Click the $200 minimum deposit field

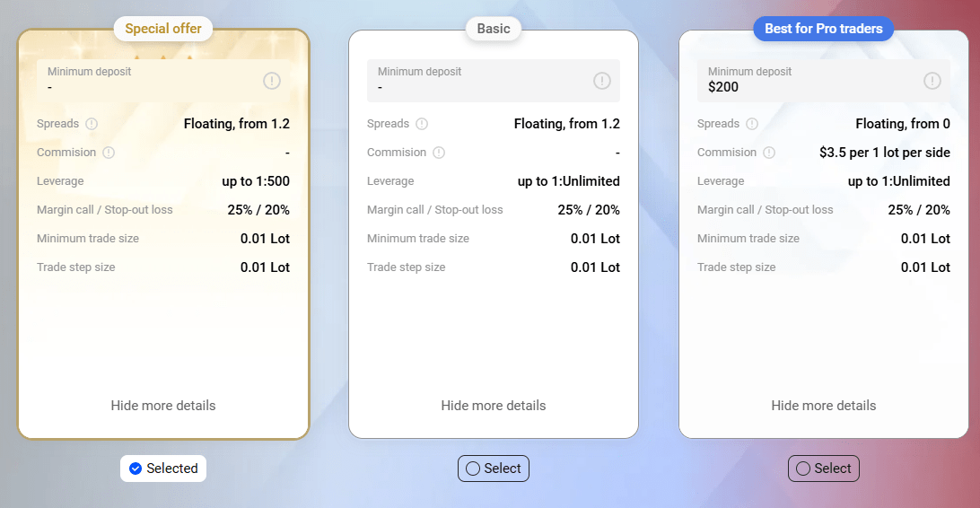(808, 81)
